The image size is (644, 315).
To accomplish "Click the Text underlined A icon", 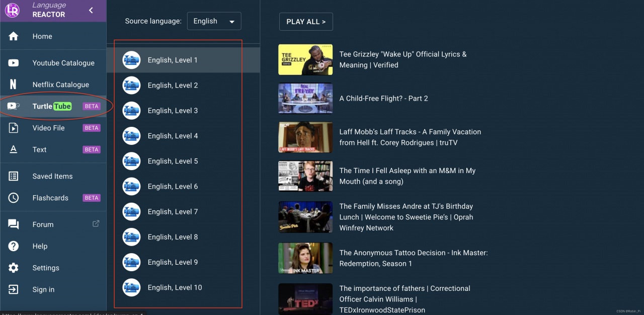I will [x=14, y=149].
